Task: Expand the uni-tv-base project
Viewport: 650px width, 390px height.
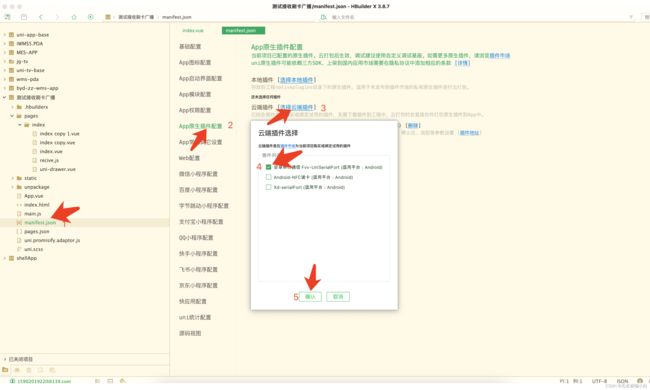Action: pos(5,70)
